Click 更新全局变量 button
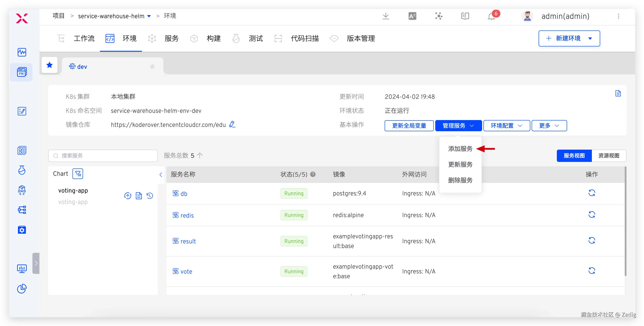 [409, 126]
